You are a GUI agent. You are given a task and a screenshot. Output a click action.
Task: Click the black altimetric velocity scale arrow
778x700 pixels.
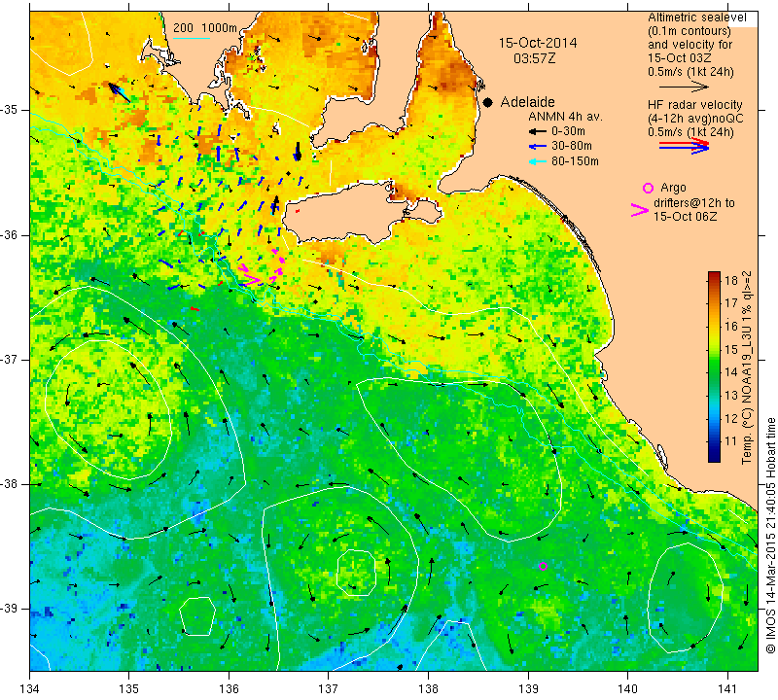tap(684, 87)
